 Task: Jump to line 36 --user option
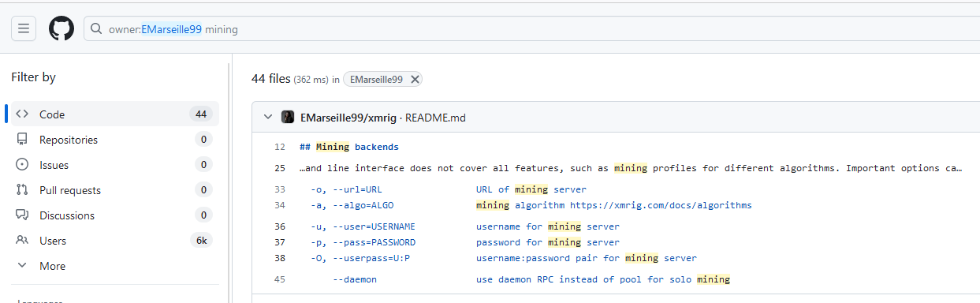[x=280, y=226]
